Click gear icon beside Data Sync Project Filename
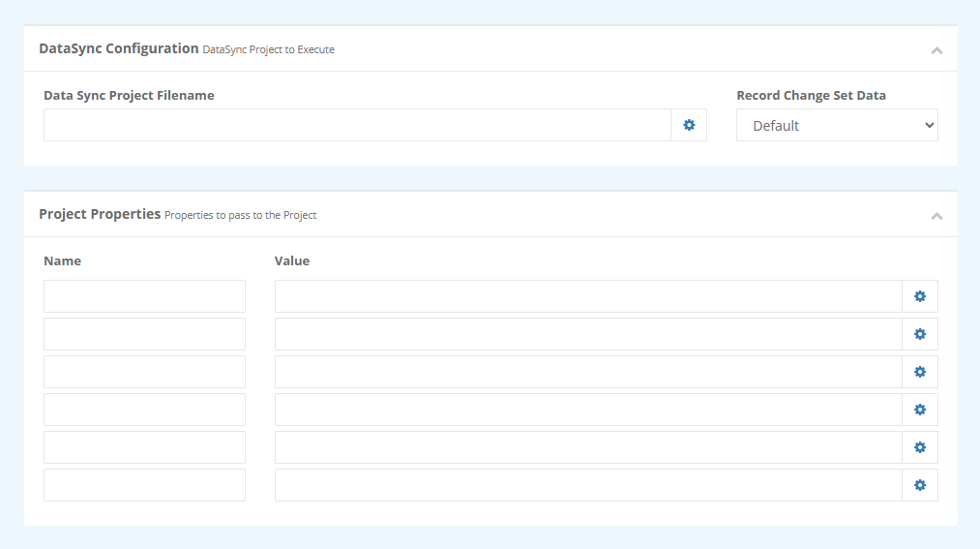Viewport: 980px width, 549px height. tap(689, 125)
